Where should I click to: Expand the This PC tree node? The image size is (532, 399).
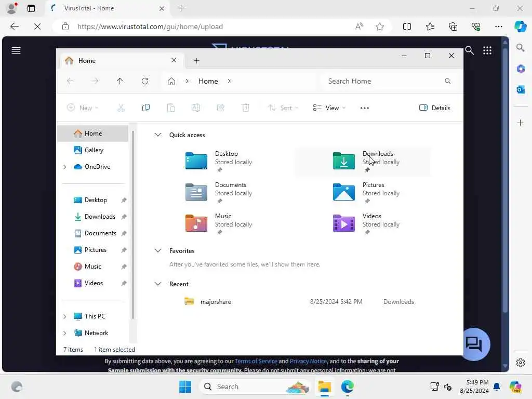(65, 316)
